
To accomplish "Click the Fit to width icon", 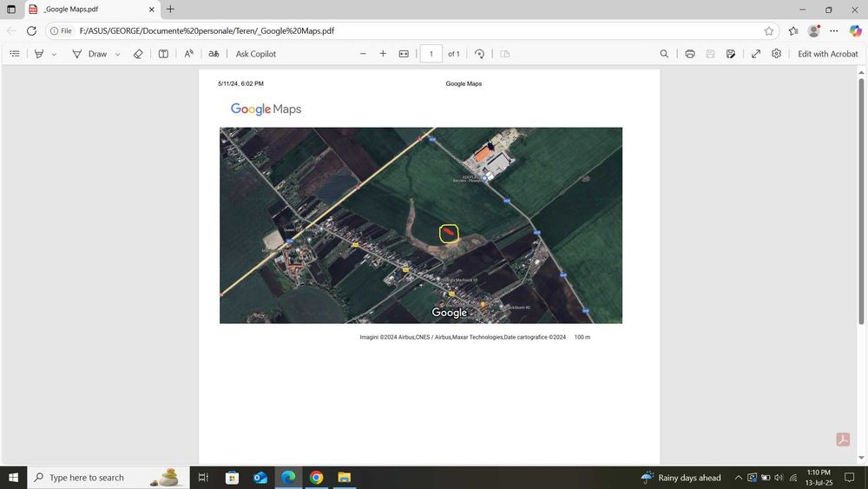I will pos(404,54).
